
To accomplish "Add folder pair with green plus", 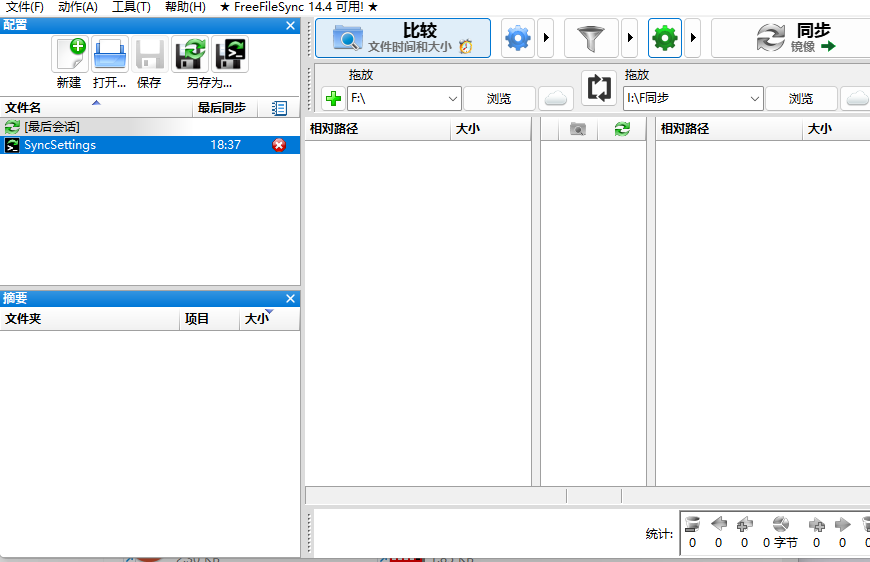I will click(333, 99).
